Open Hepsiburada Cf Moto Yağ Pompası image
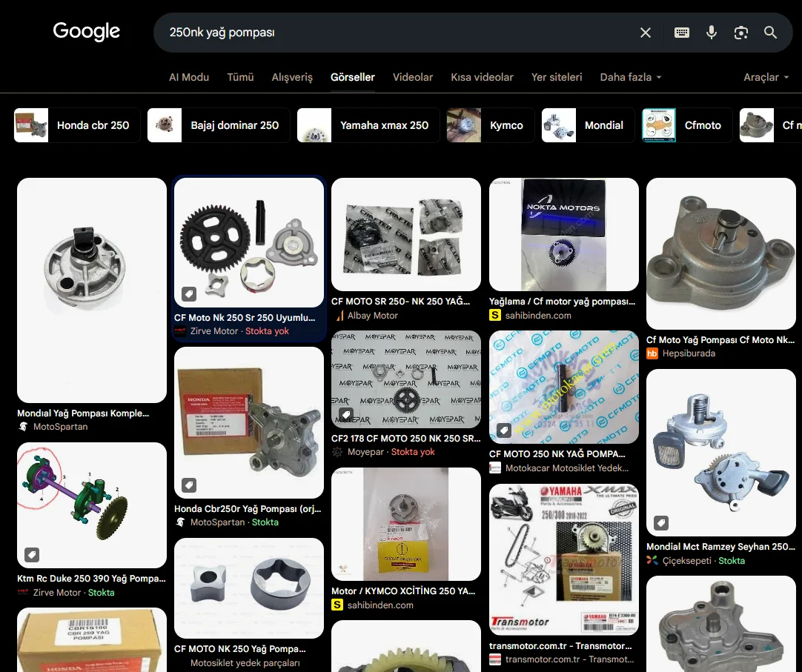 tap(721, 253)
